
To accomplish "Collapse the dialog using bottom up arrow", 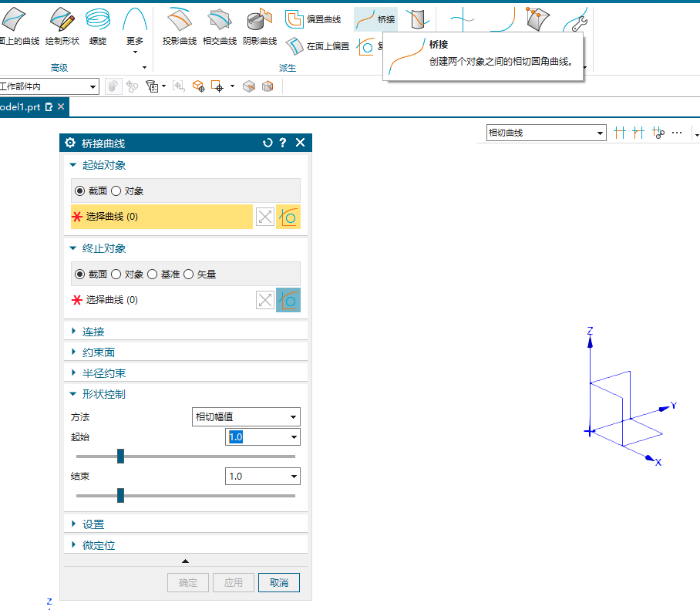I will (185, 561).
